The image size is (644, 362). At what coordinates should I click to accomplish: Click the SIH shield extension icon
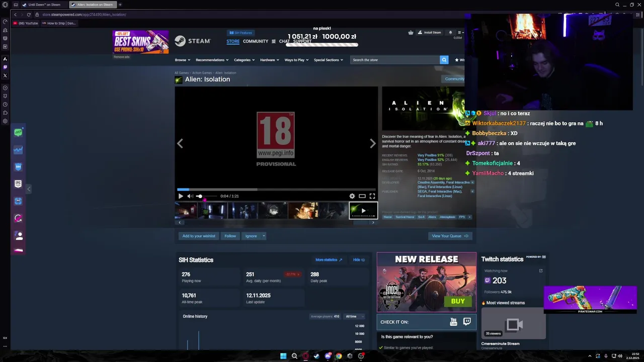click(18, 167)
